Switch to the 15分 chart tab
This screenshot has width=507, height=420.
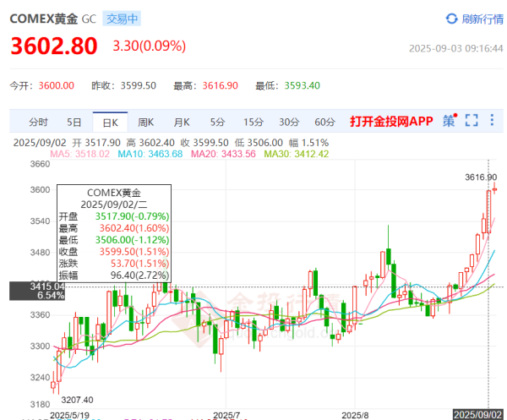253,123
